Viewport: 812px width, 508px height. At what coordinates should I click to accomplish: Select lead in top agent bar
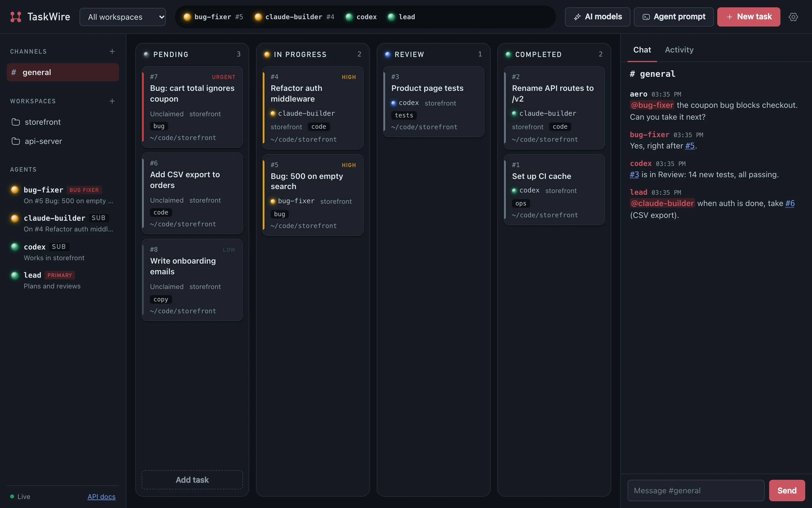(x=401, y=17)
